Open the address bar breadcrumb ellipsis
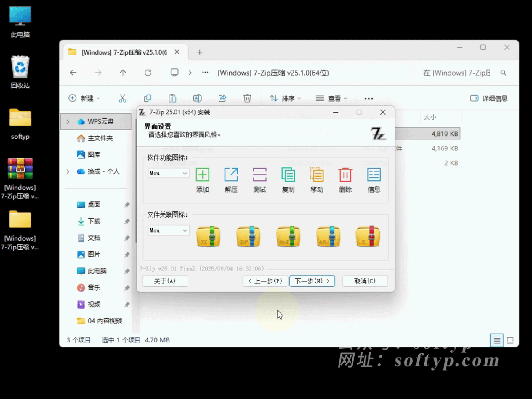532x399 pixels. coord(205,72)
